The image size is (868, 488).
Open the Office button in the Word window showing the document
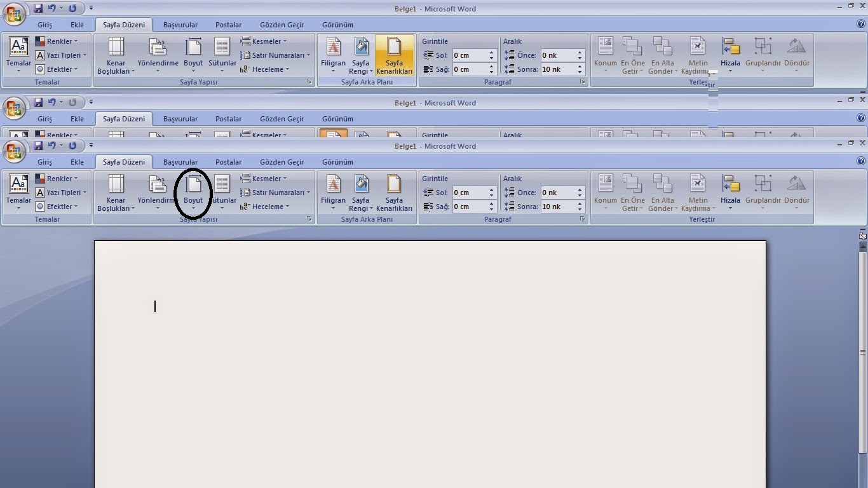[x=15, y=151]
